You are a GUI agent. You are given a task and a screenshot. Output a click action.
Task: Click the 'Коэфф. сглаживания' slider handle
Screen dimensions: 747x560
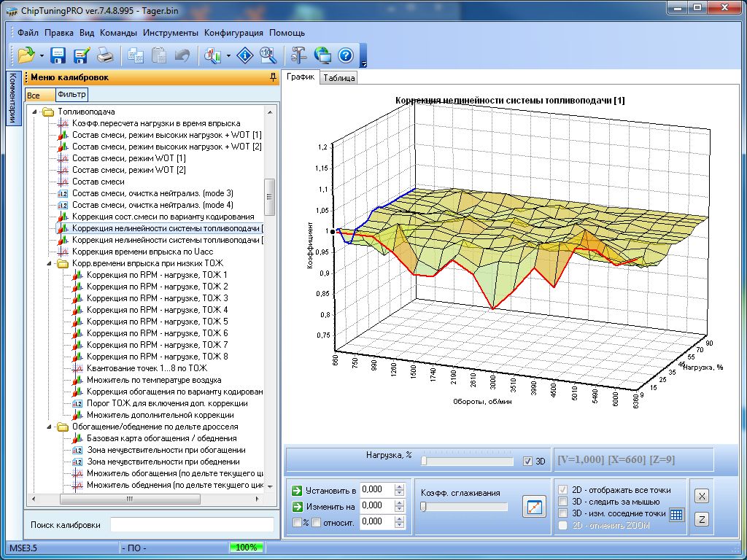(424, 507)
